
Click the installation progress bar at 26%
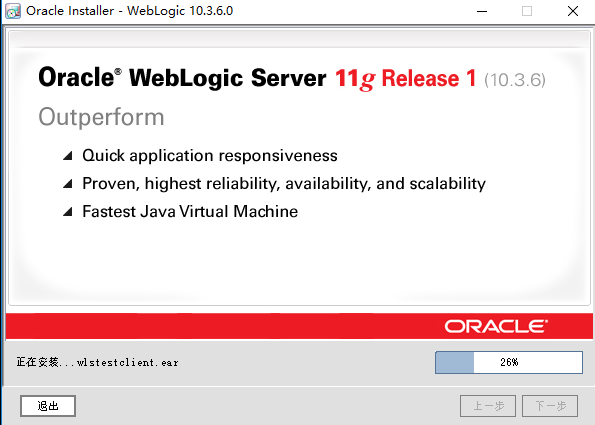coord(509,362)
